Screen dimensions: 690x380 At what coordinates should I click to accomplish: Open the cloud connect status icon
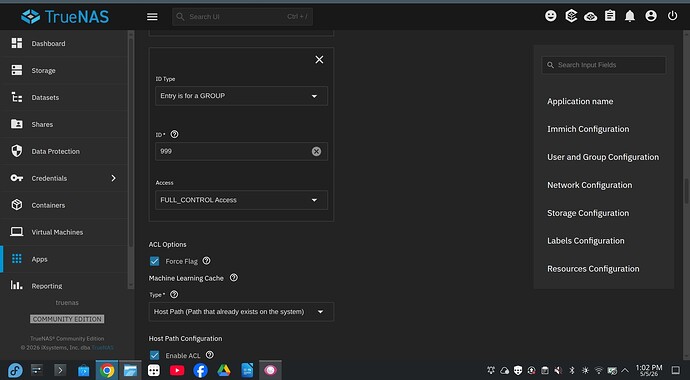pyautogui.click(x=591, y=17)
